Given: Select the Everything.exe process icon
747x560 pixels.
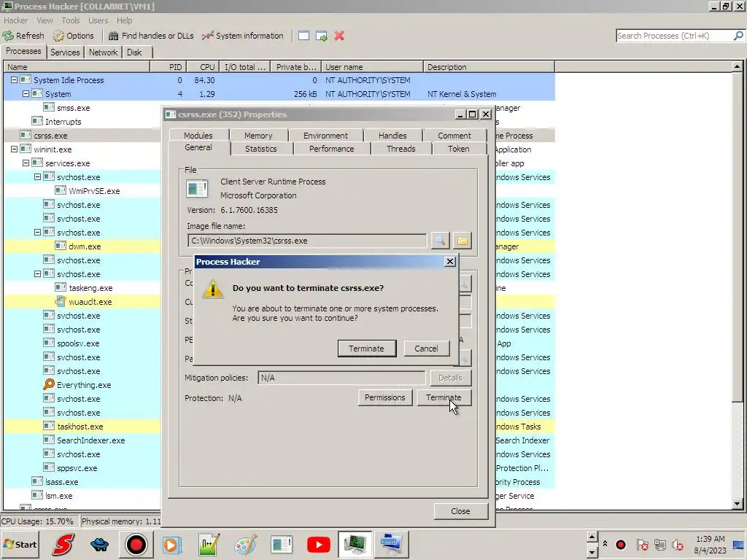Looking at the screenshot, I should (49, 384).
